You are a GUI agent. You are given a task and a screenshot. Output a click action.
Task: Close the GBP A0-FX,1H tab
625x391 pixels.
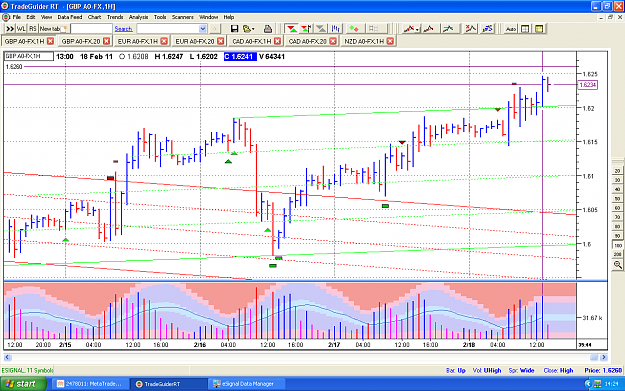coord(50,41)
